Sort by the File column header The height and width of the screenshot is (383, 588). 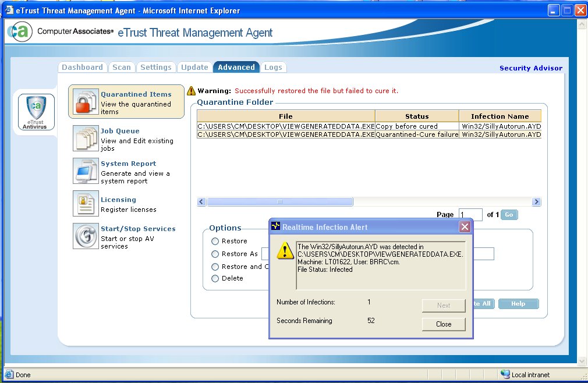[x=286, y=116]
